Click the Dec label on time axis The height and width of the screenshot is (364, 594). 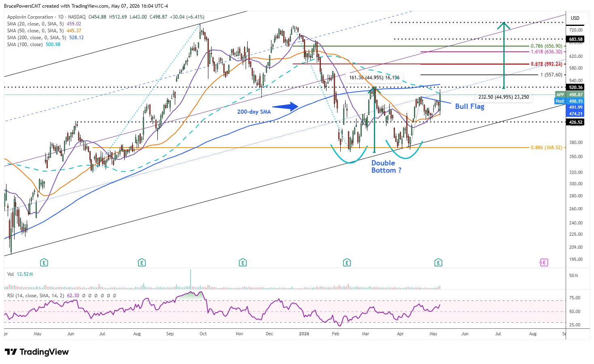point(269,334)
